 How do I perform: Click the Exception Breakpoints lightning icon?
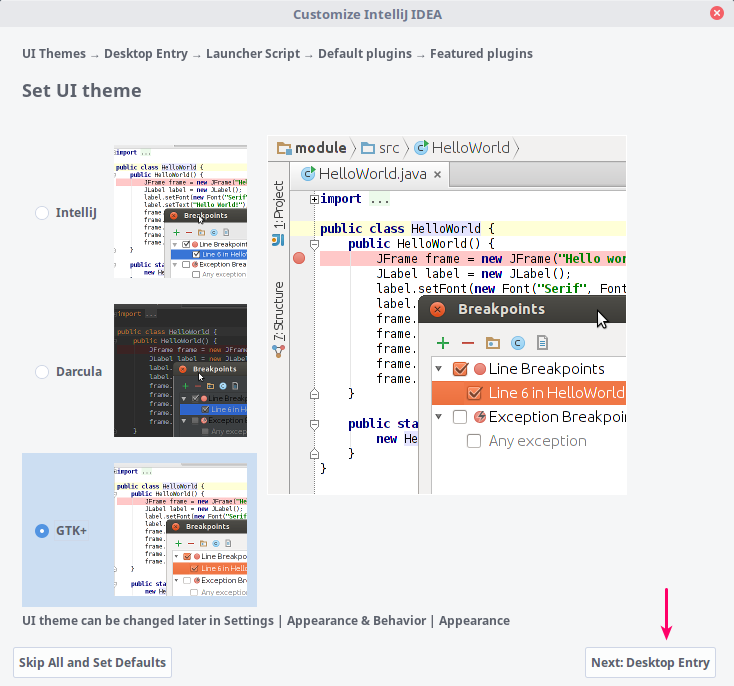pos(480,417)
